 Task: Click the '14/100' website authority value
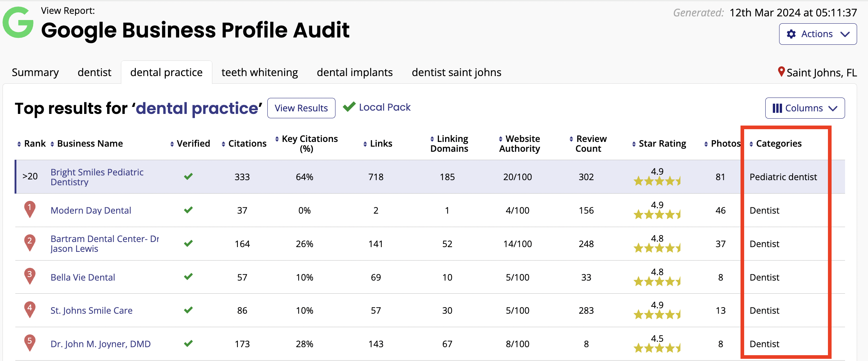[518, 244]
